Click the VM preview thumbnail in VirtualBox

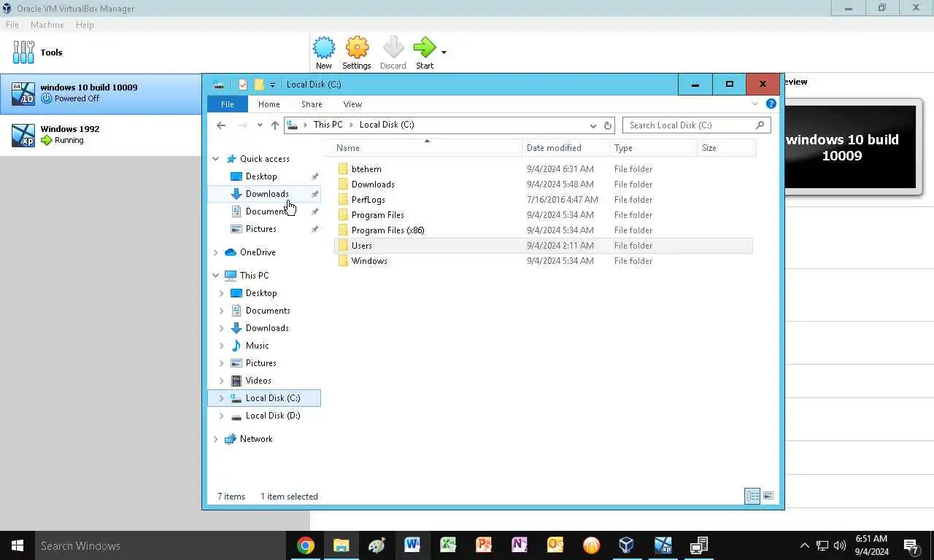(850, 147)
